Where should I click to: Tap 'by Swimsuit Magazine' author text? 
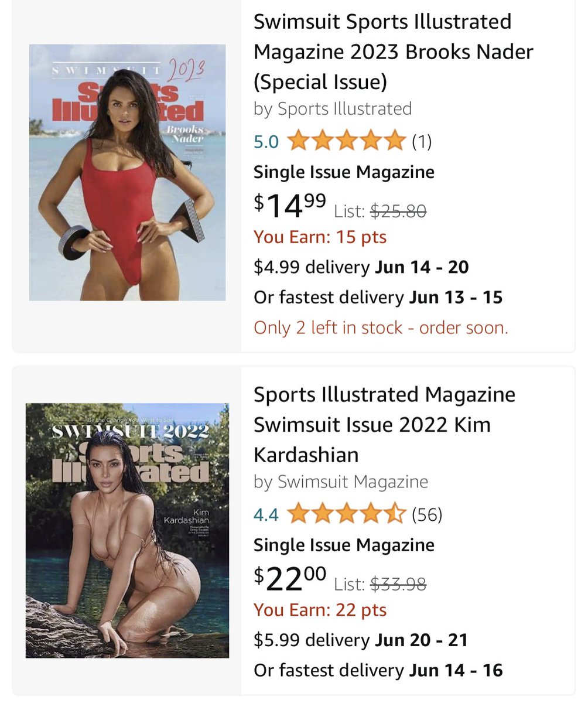point(341,482)
